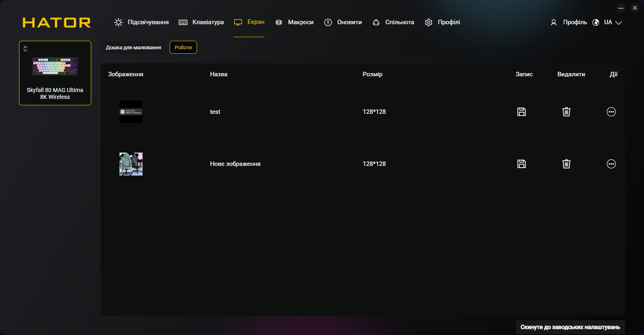Click the Дії column header

614,74
